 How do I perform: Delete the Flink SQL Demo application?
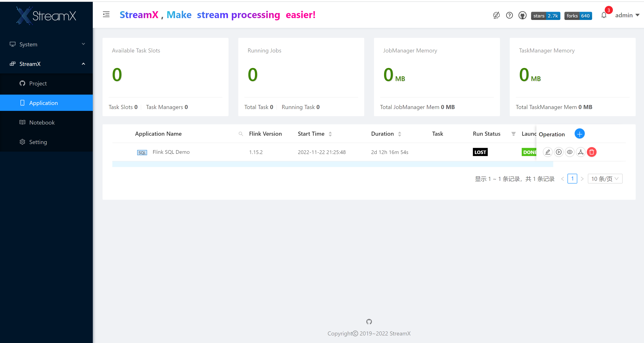pos(592,152)
